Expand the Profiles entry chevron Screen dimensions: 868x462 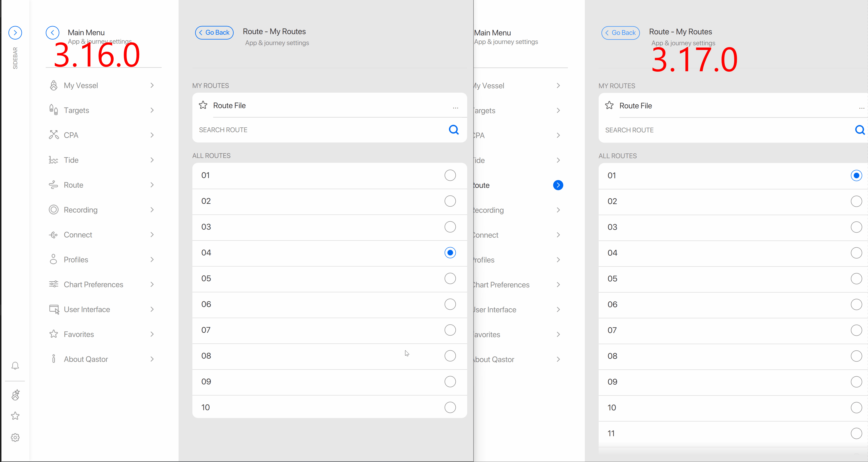(152, 259)
